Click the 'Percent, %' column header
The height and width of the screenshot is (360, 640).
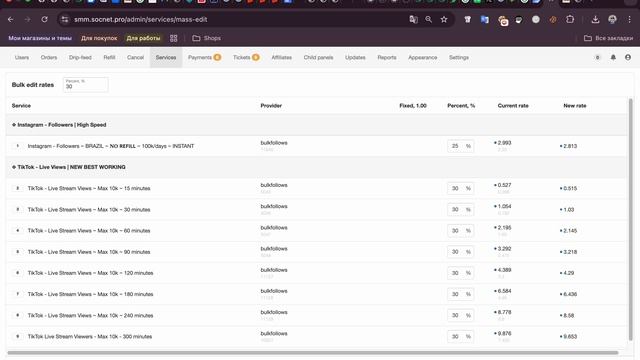tap(461, 106)
